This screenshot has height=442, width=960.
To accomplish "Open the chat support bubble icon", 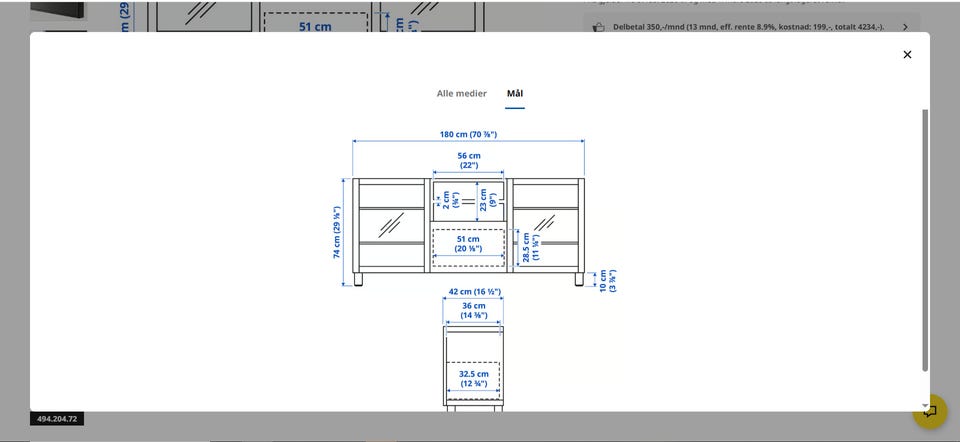I will pyautogui.click(x=929, y=411).
